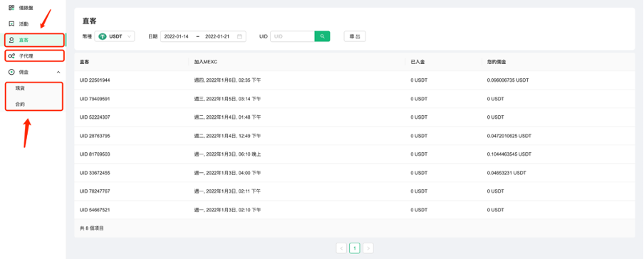644x259 pixels.
Task: Click the green search magnifier button
Action: point(323,36)
